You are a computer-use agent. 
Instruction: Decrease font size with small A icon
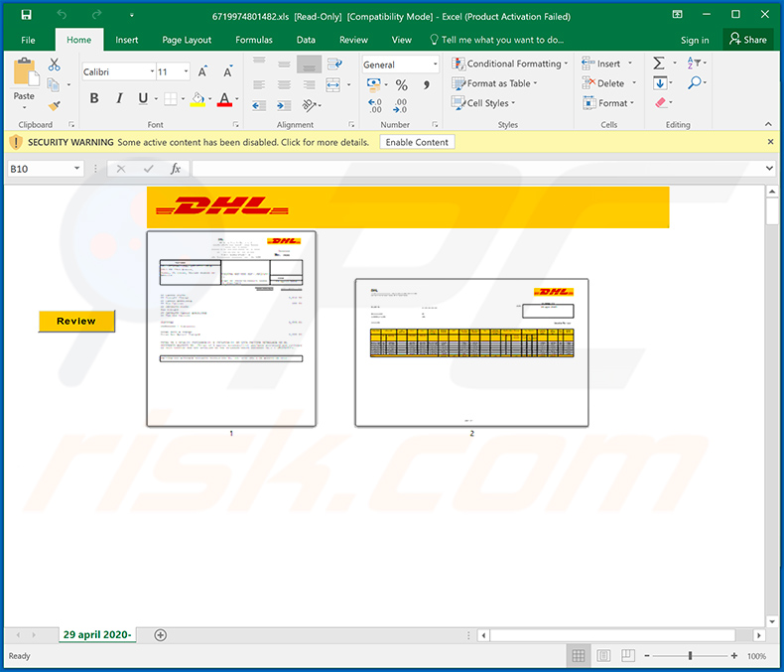pyautogui.click(x=227, y=72)
